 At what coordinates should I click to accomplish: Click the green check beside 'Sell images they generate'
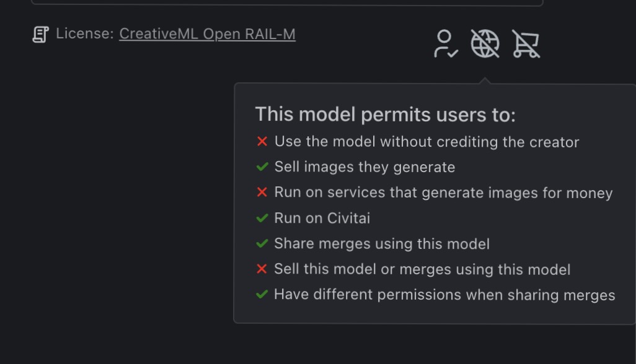pos(262,167)
